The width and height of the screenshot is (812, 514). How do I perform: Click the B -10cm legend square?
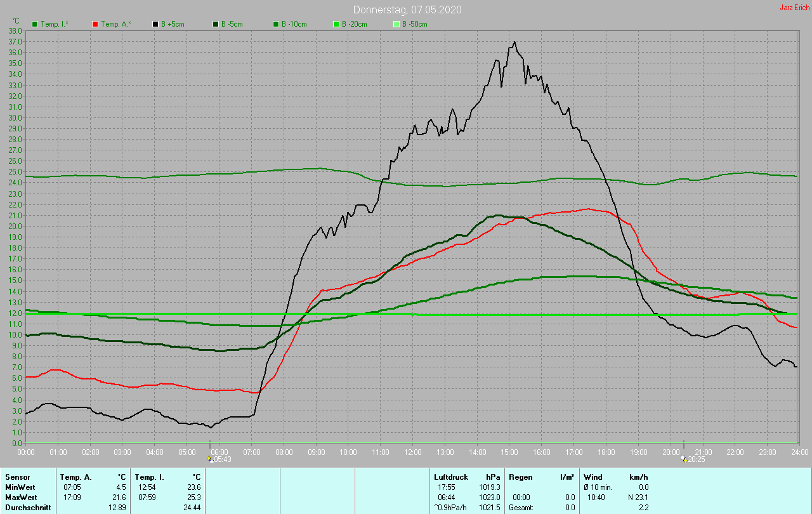(276, 24)
